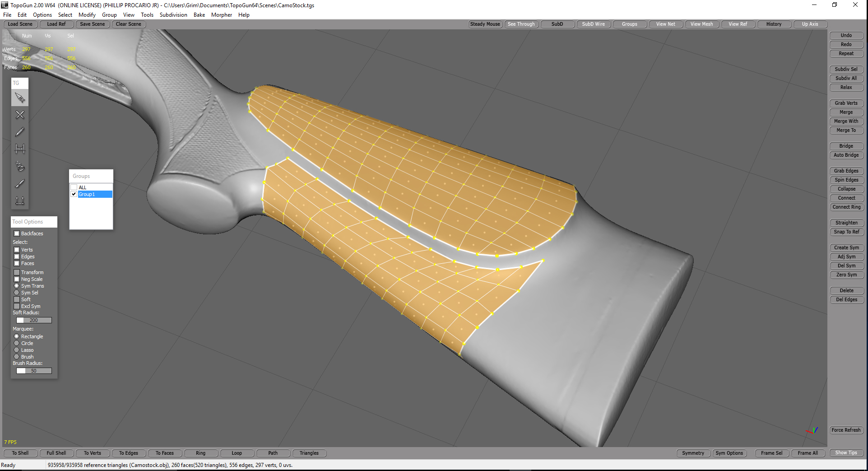The height and width of the screenshot is (471, 868).
Task: Open the Bake menu
Action: coord(199,15)
